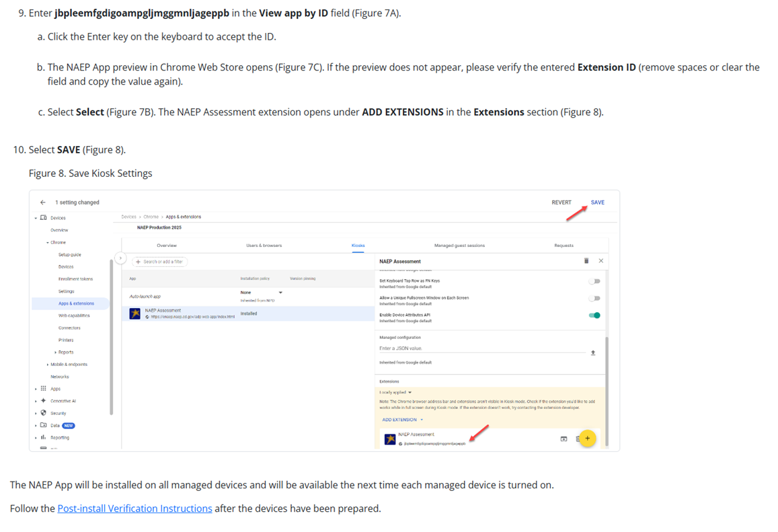
Task: Click the NAEP star icon in Extensions section
Action: (390, 439)
